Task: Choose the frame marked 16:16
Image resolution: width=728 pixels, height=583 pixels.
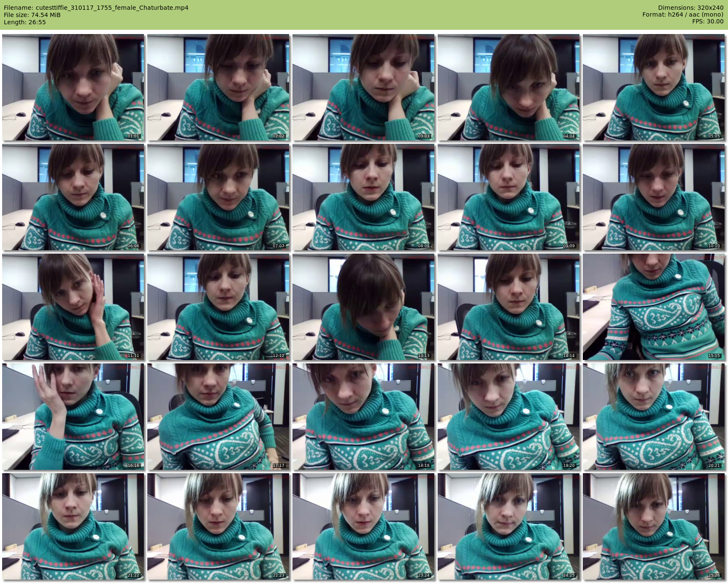Action: click(73, 417)
